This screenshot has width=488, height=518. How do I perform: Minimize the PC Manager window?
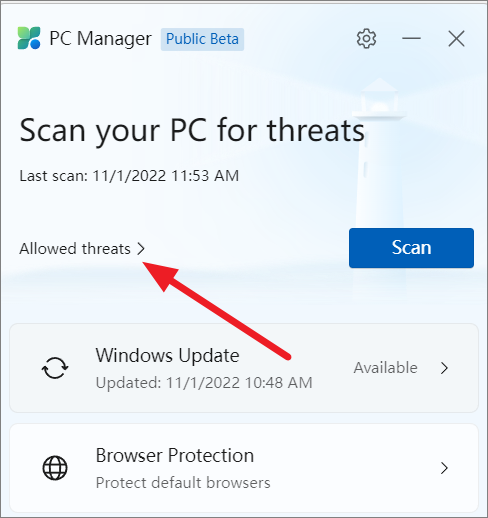[411, 39]
